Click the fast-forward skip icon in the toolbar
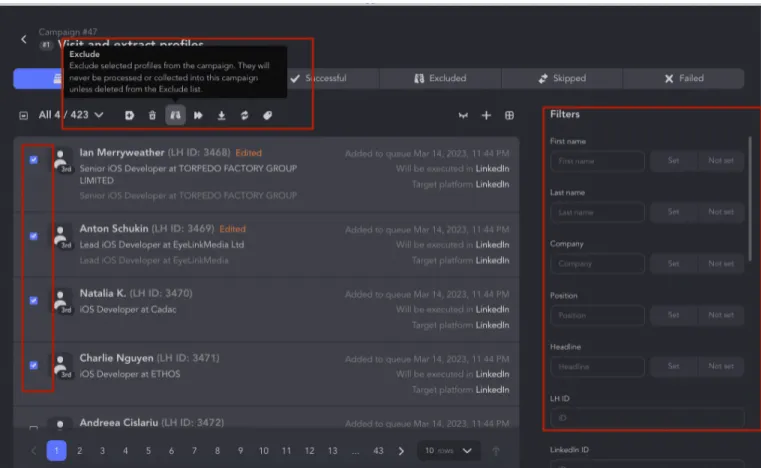The image size is (761, 468). 198,115
